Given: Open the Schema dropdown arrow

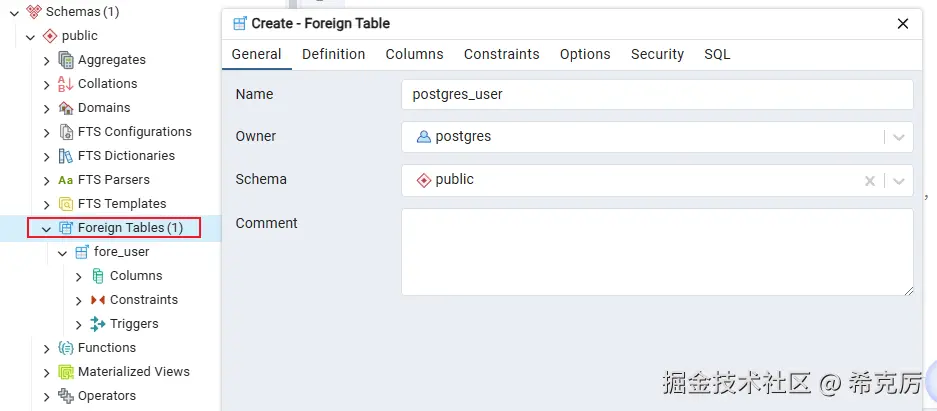Looking at the screenshot, I should coord(898,180).
